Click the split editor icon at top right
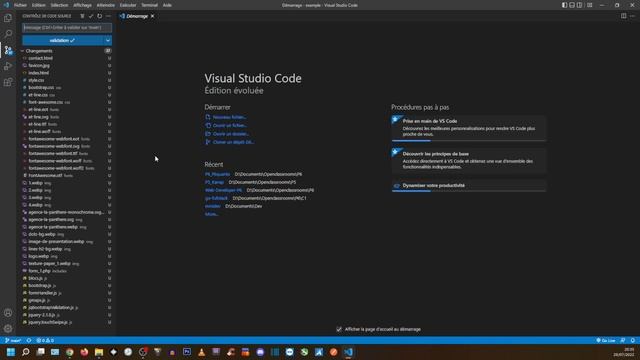 [x=624, y=16]
